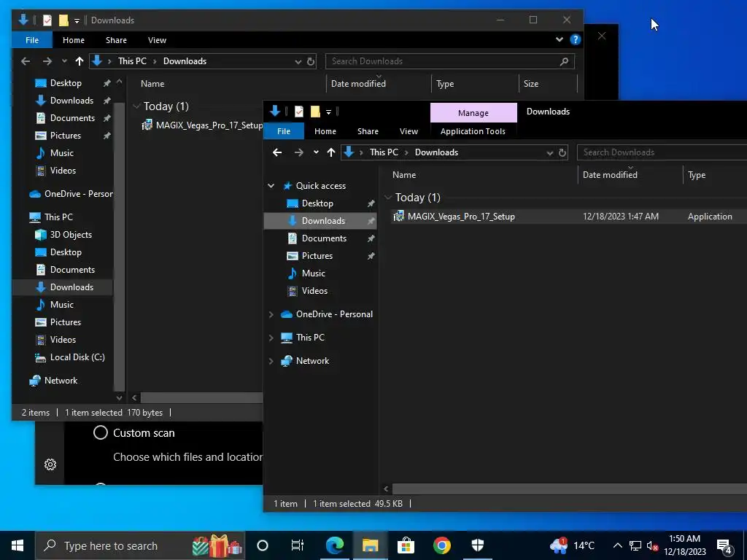
Task: Open notification center icon
Action: (724, 545)
